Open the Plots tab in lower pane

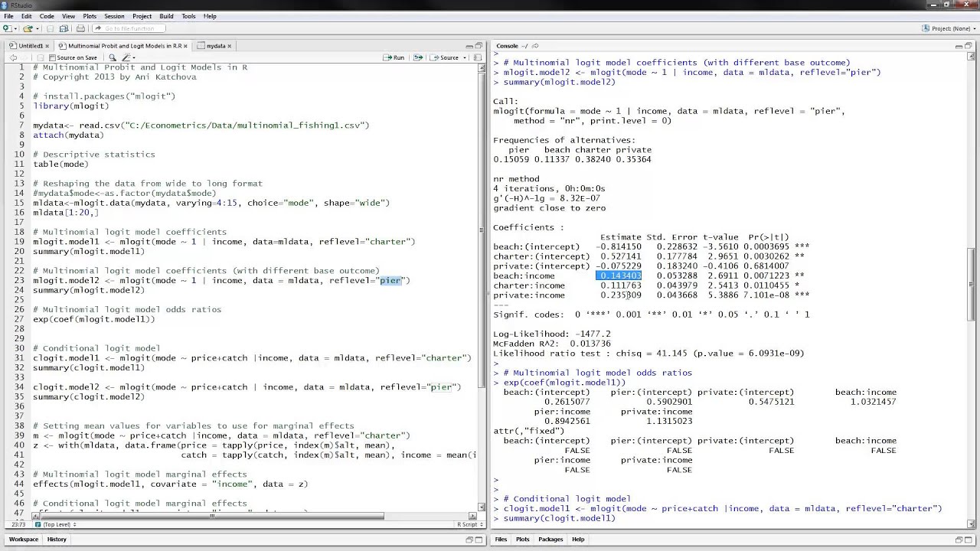522,539
